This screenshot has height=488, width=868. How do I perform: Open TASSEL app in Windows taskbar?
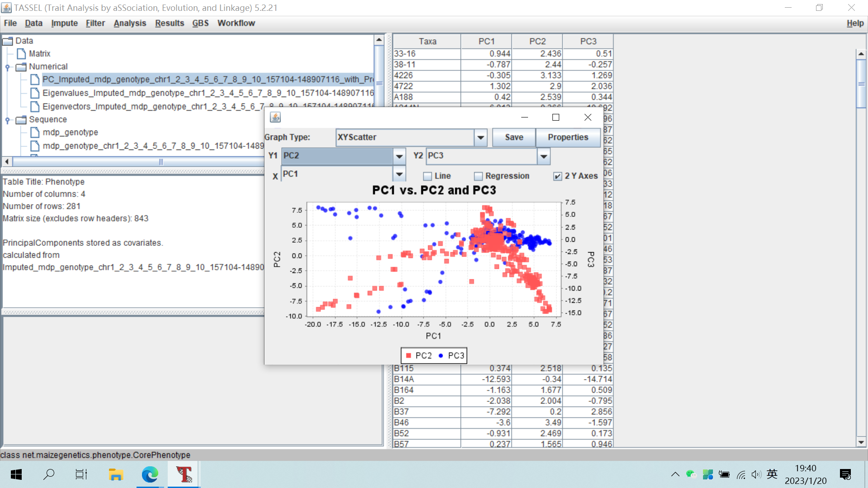184,474
